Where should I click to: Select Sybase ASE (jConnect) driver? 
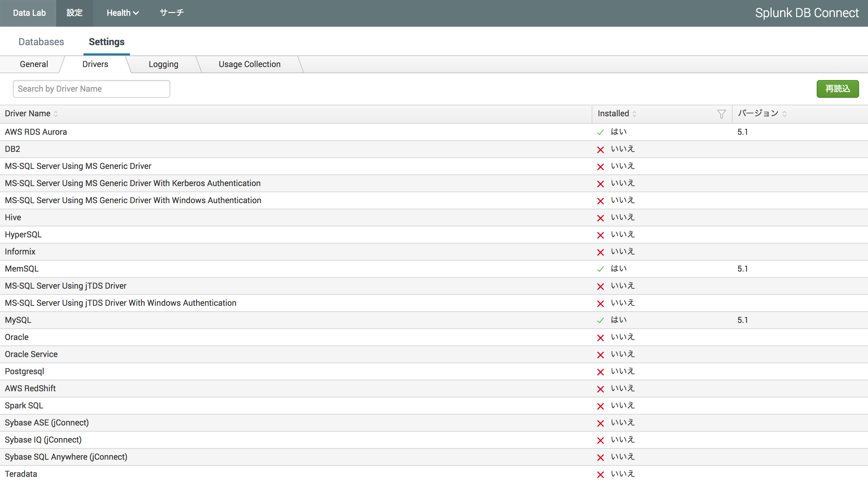coord(47,423)
